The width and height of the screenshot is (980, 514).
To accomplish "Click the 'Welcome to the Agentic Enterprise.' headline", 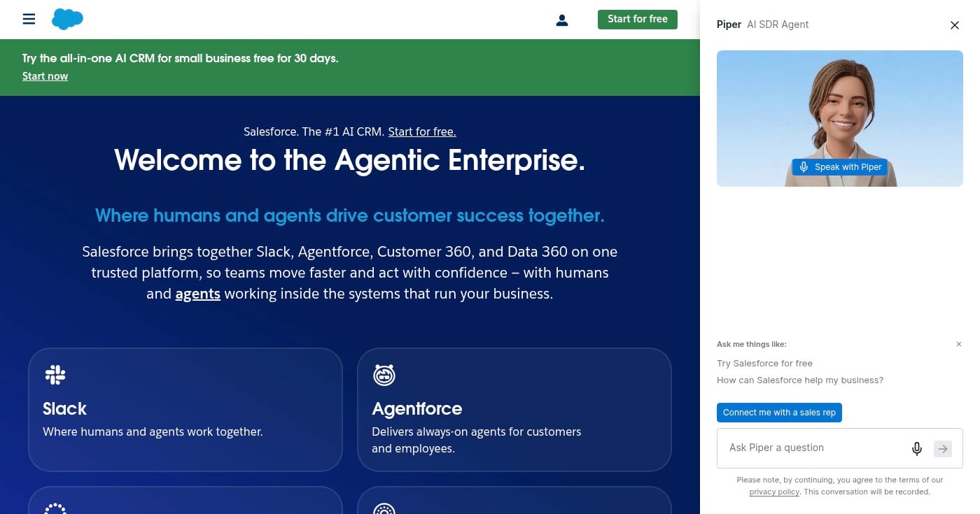I will [x=349, y=160].
